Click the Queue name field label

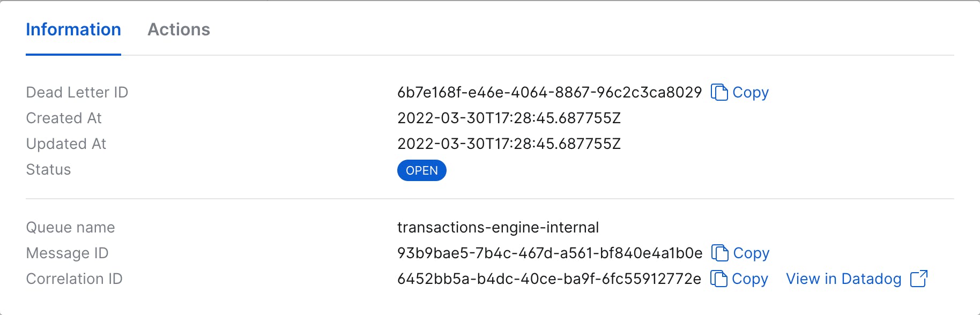tap(71, 228)
